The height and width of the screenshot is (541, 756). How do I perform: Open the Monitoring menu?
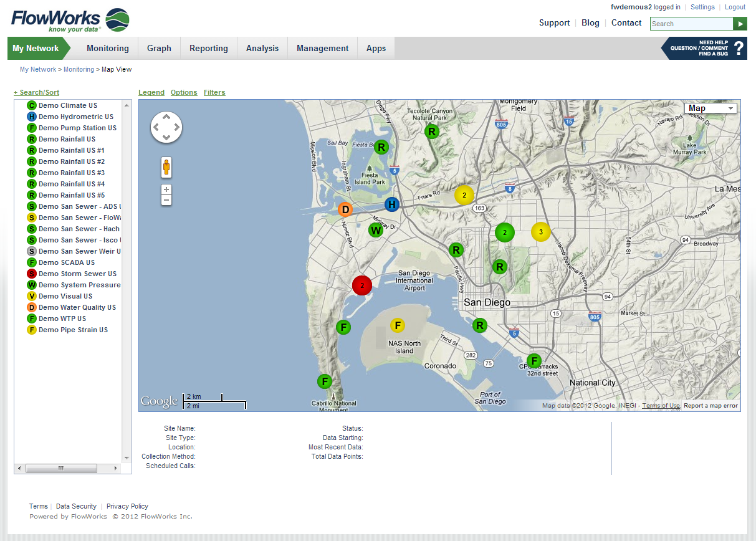(x=108, y=48)
